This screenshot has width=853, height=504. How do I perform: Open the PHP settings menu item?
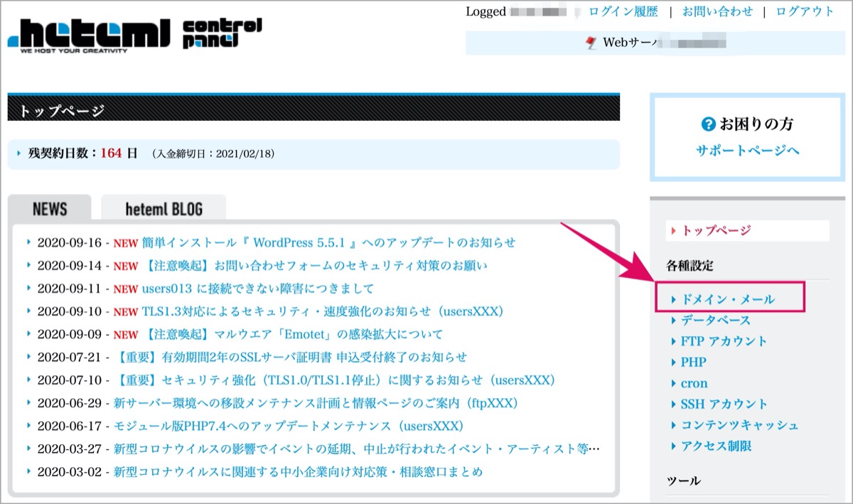tap(693, 362)
